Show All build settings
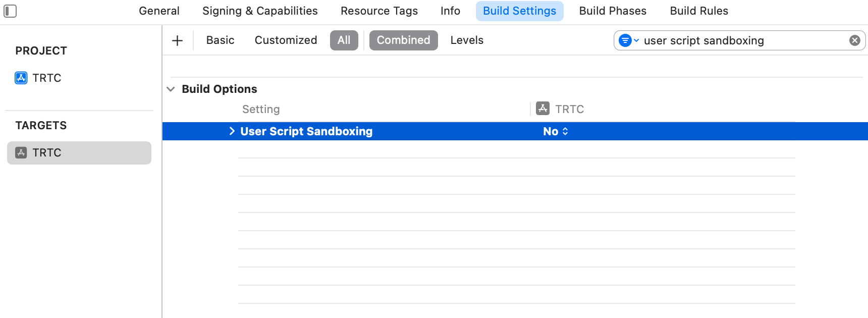This screenshot has height=318, width=868. tap(344, 40)
